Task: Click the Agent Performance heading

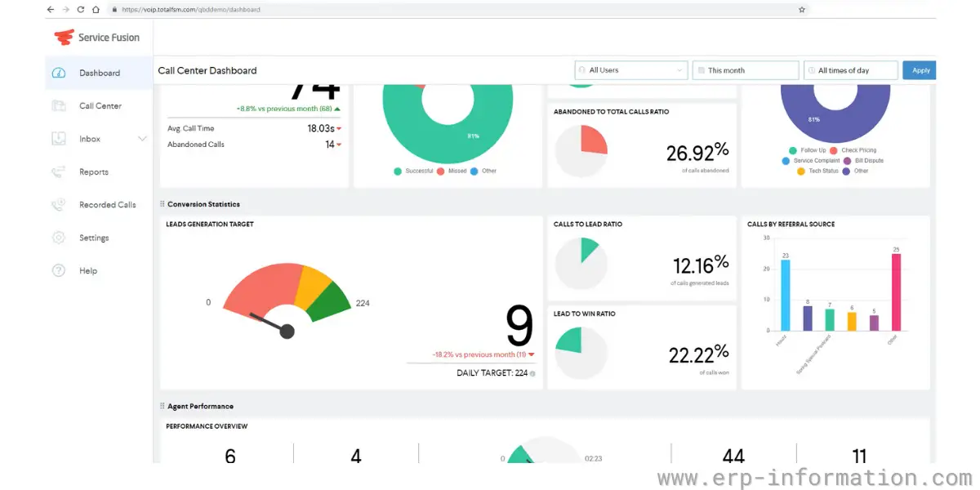Action: tap(200, 406)
